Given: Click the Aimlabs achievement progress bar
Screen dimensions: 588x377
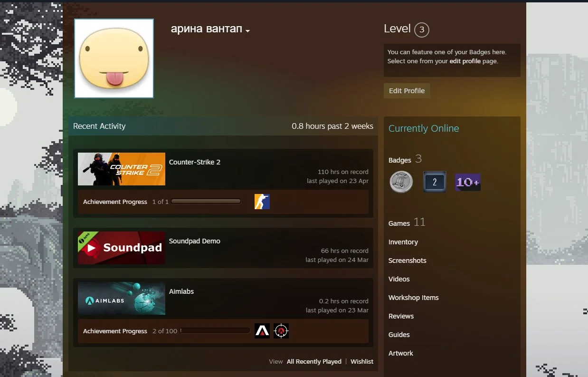Looking at the screenshot, I should point(215,331).
